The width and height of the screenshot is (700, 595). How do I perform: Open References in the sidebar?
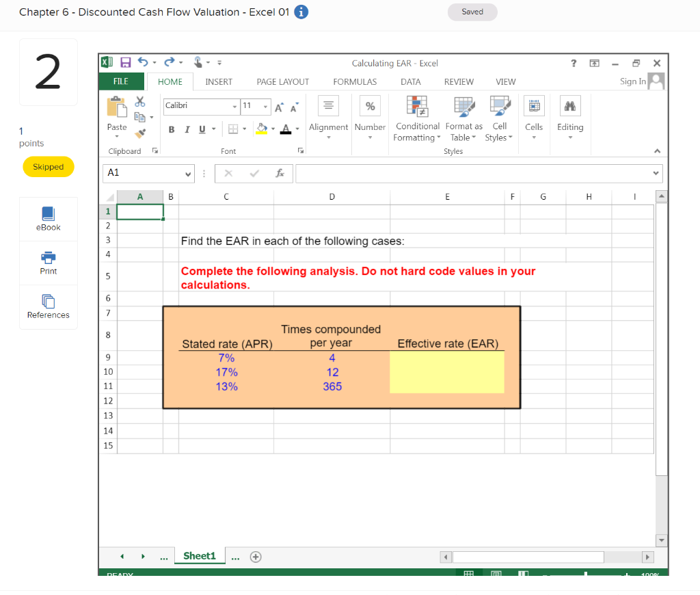(49, 306)
